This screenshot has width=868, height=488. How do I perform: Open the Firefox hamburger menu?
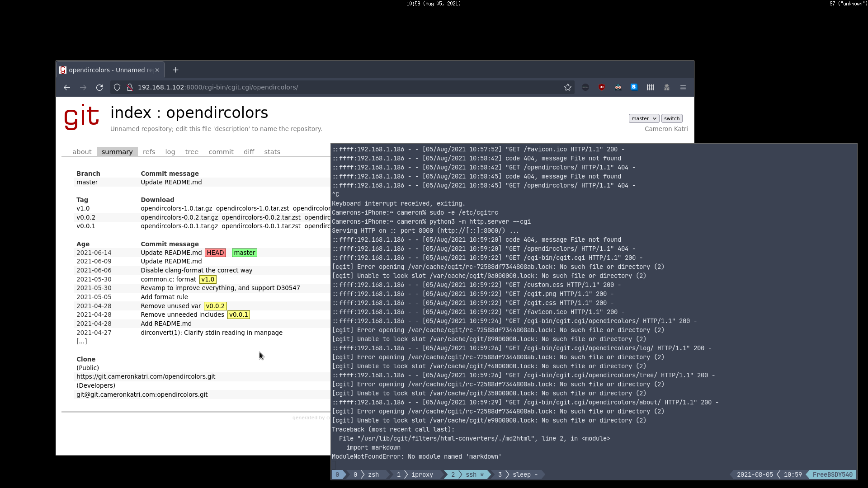683,87
